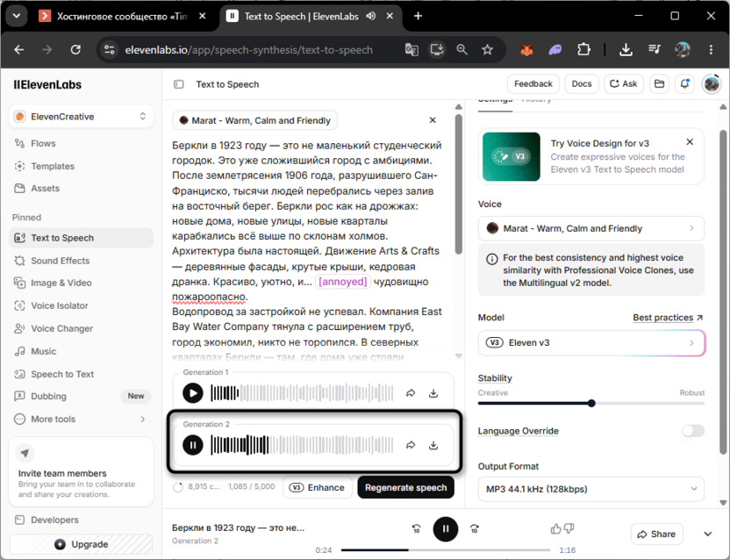730x560 pixels.
Task: Click the Ask button
Action: tap(624, 84)
